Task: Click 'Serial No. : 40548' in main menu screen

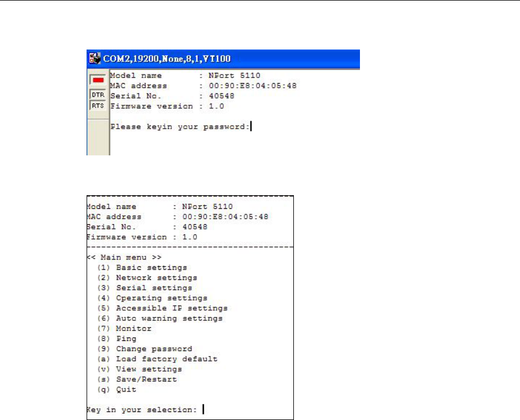Action: (148, 227)
